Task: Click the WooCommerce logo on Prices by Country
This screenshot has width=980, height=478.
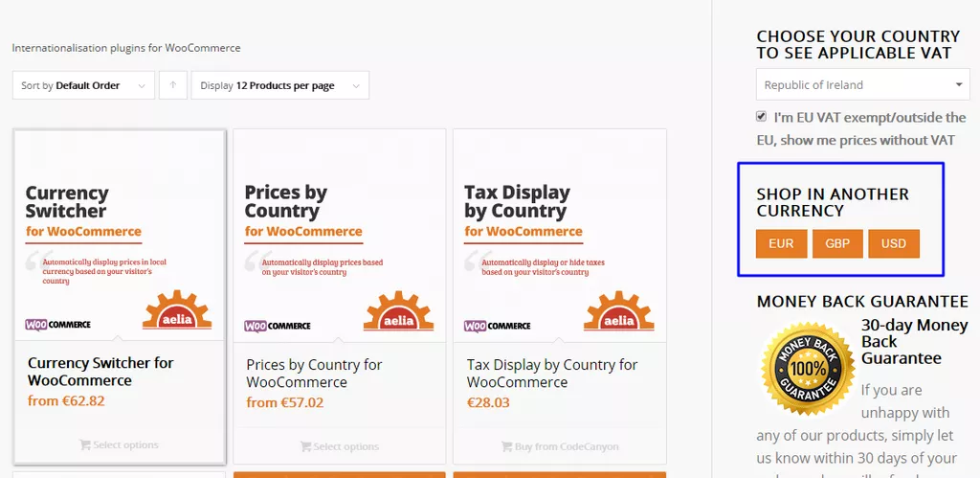Action: coord(278,326)
